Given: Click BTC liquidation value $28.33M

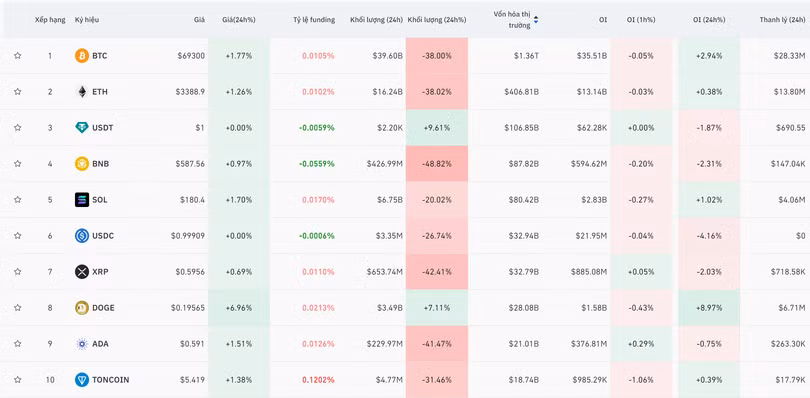Looking at the screenshot, I should 790,56.
